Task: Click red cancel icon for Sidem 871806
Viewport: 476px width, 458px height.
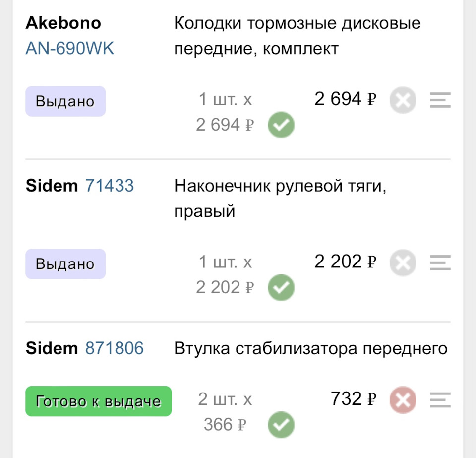Action: click(403, 400)
